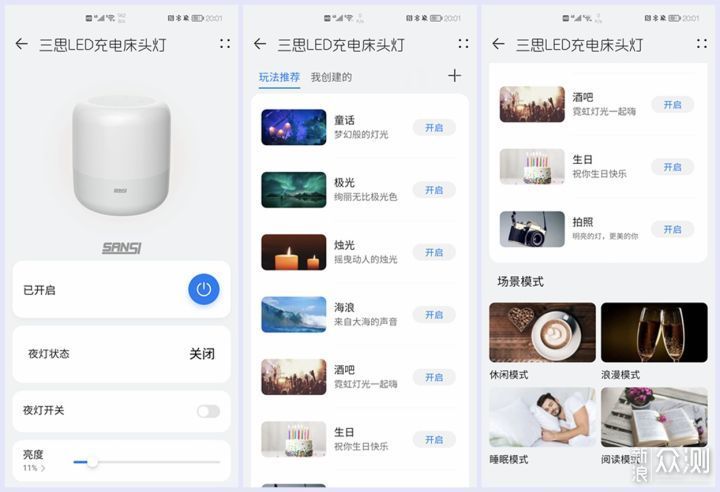
Task: Click the plus icon to add scene
Action: [454, 76]
